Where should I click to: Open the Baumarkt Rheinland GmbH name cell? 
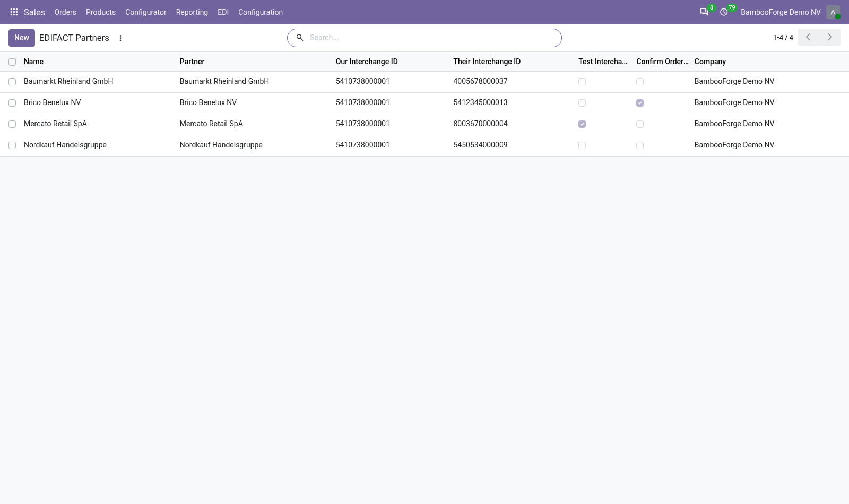click(68, 81)
